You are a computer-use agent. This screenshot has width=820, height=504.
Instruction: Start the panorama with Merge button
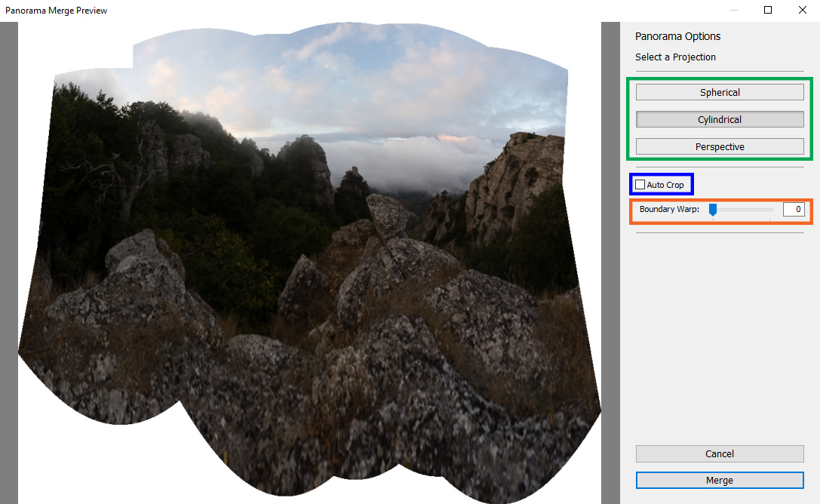720,481
